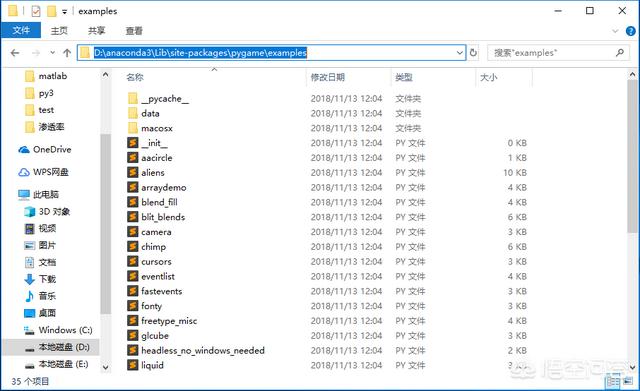The image size is (640, 391).
Task: Switch to details view icon in status bar
Action: pyautogui.click(x=613, y=382)
